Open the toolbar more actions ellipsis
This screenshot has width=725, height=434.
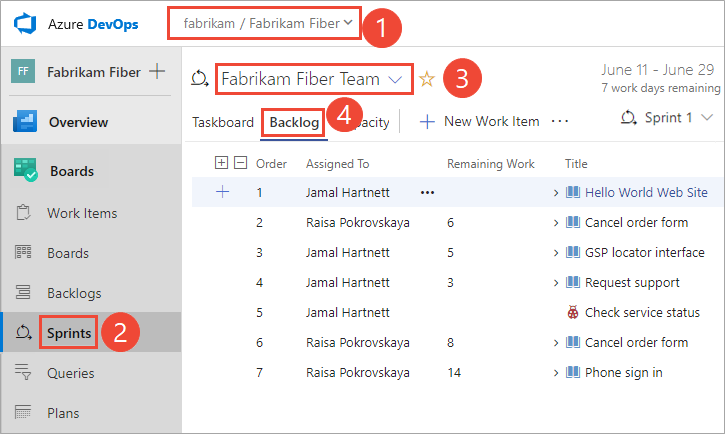559,121
